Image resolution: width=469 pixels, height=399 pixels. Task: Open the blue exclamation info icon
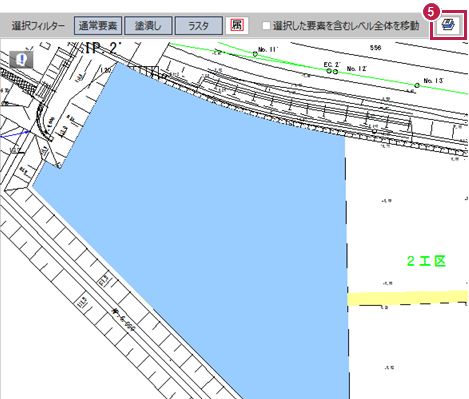coord(21,60)
